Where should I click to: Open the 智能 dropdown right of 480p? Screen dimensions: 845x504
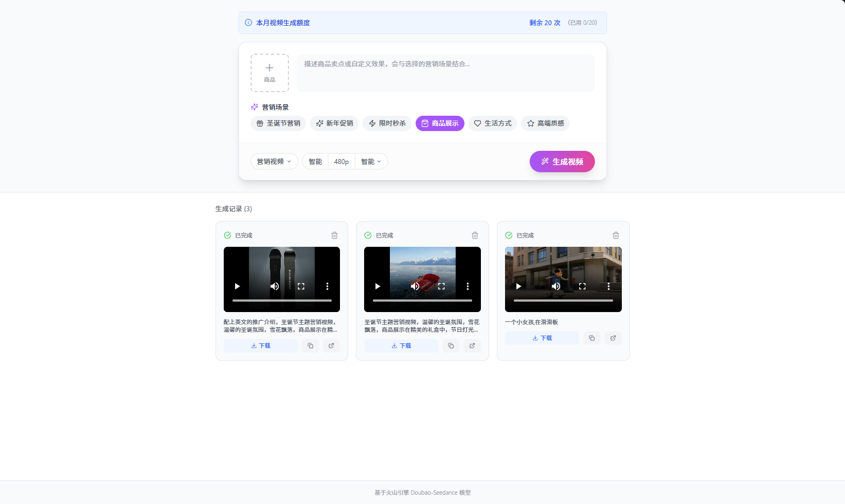(371, 161)
